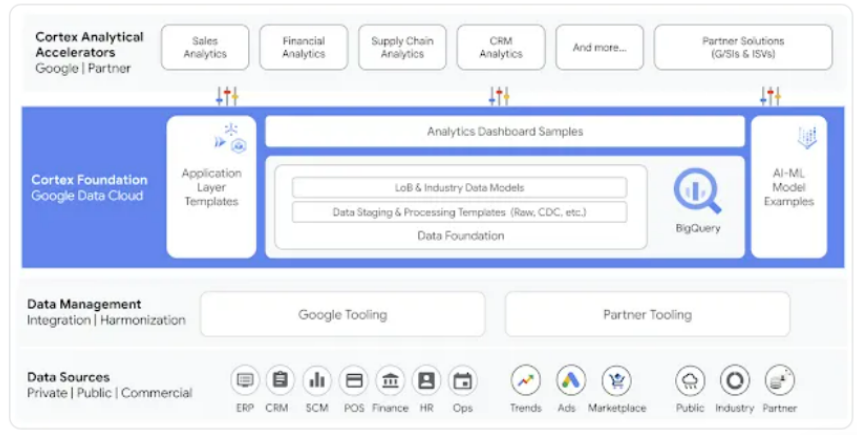Screen dimensions: 857x435
Task: Select LoB & Industry Data Models row
Action: (459, 187)
